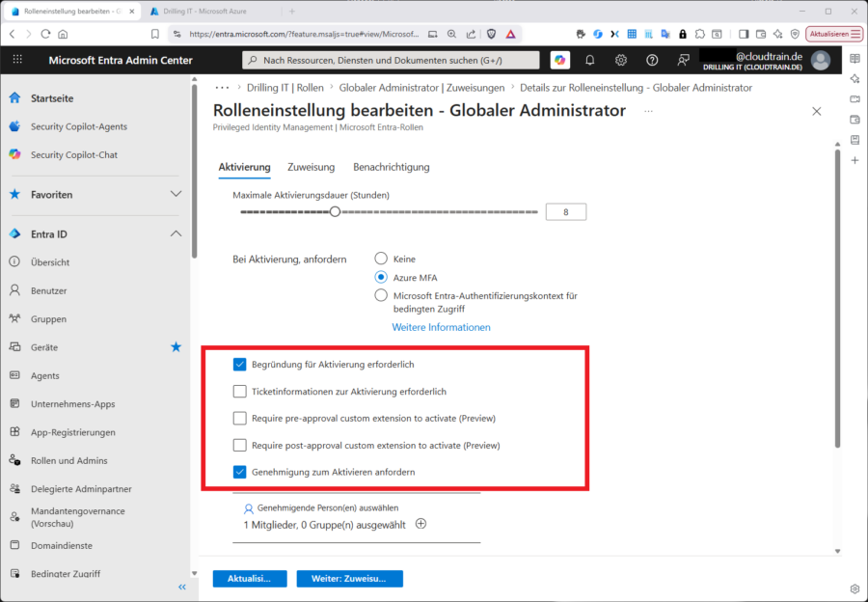Open the notifications bell
Image resolution: width=868 pixels, height=602 pixels.
coord(589,60)
